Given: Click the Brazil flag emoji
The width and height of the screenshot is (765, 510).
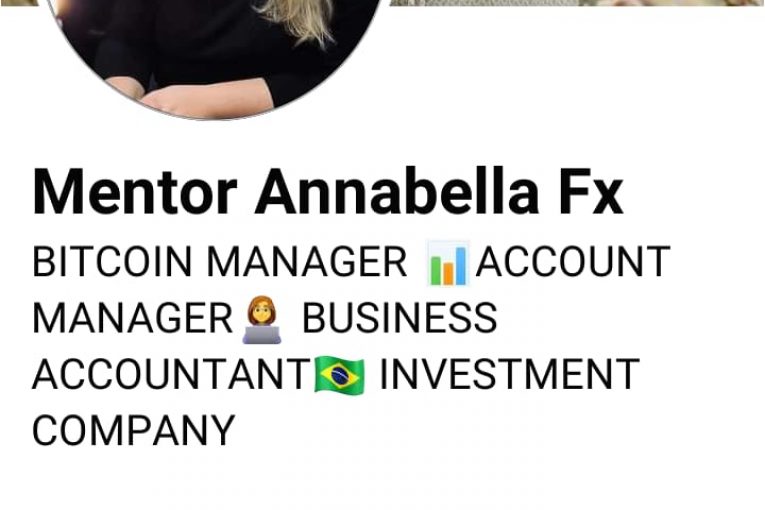Looking at the screenshot, I should tap(339, 374).
